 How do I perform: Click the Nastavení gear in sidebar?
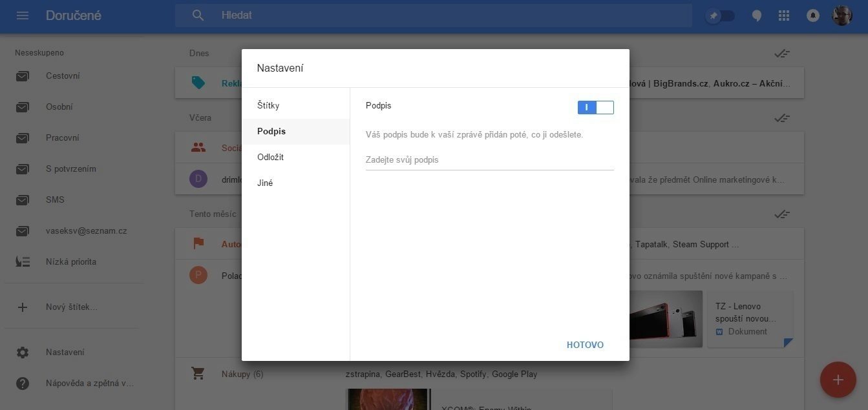click(x=23, y=353)
